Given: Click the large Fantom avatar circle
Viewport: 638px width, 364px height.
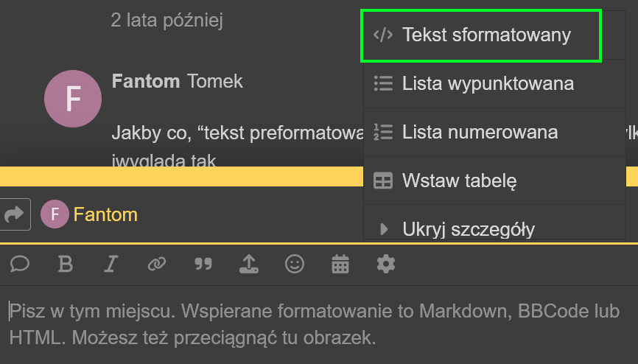Looking at the screenshot, I should (72, 98).
